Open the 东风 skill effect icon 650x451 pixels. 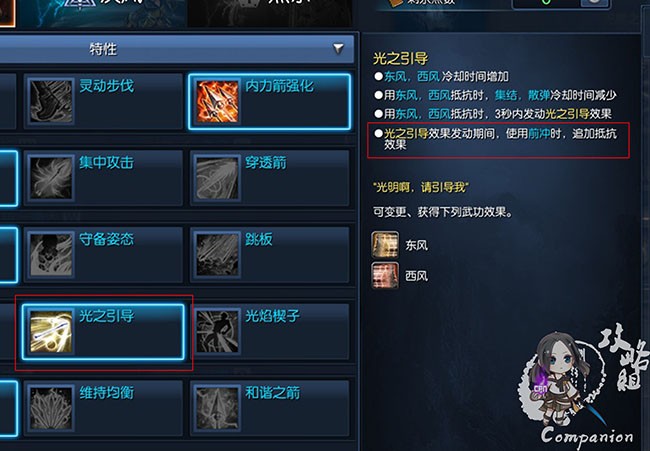[385, 245]
